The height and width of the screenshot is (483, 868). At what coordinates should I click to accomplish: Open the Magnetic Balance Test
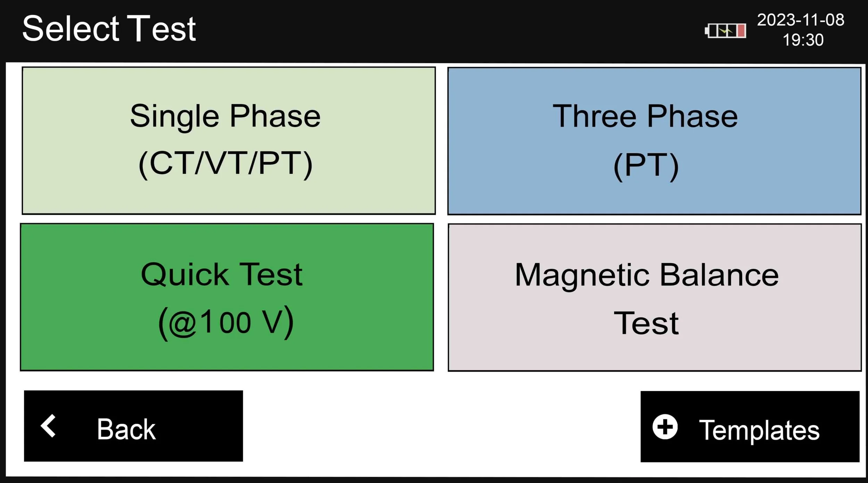pyautogui.click(x=655, y=298)
